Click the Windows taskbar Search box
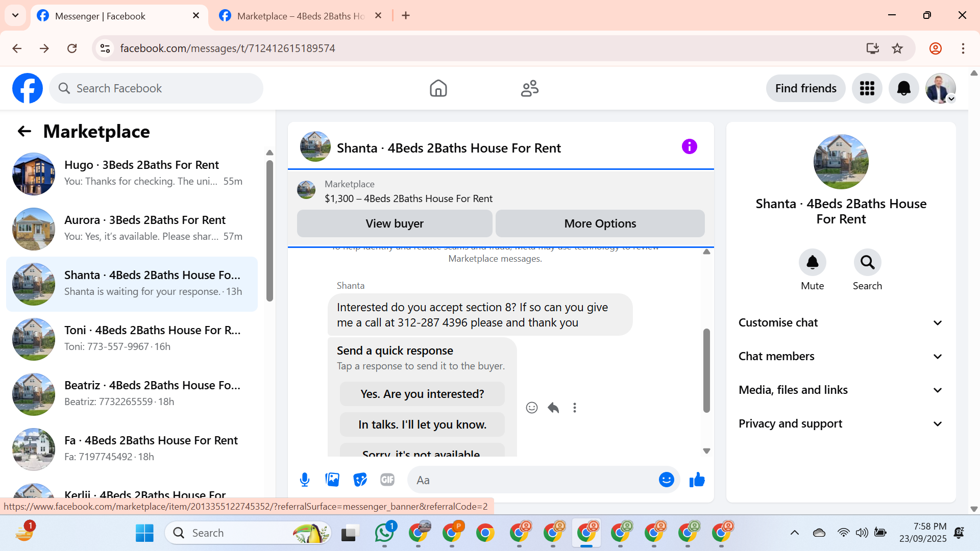 click(248, 533)
